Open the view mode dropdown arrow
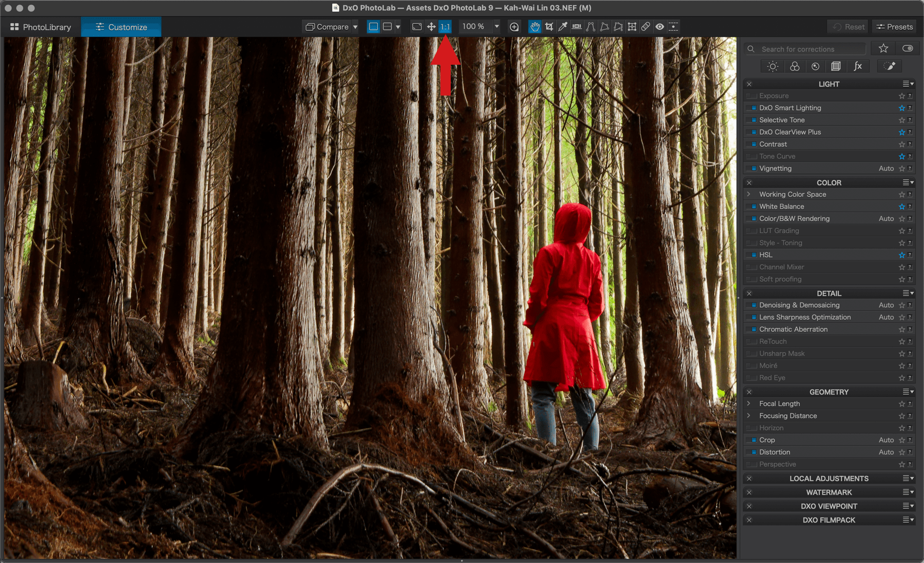Viewport: 924px width, 563px height. [398, 27]
